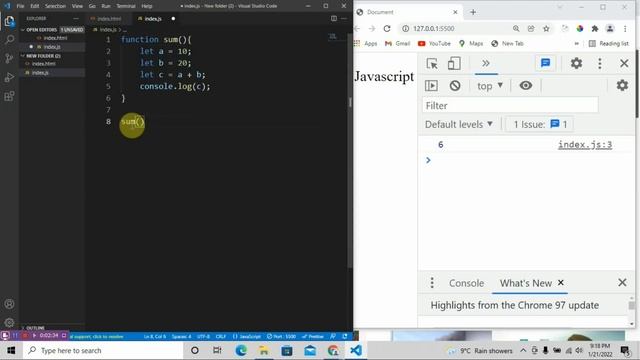
Task: Collapse the Open Editors section
Action: point(41,30)
